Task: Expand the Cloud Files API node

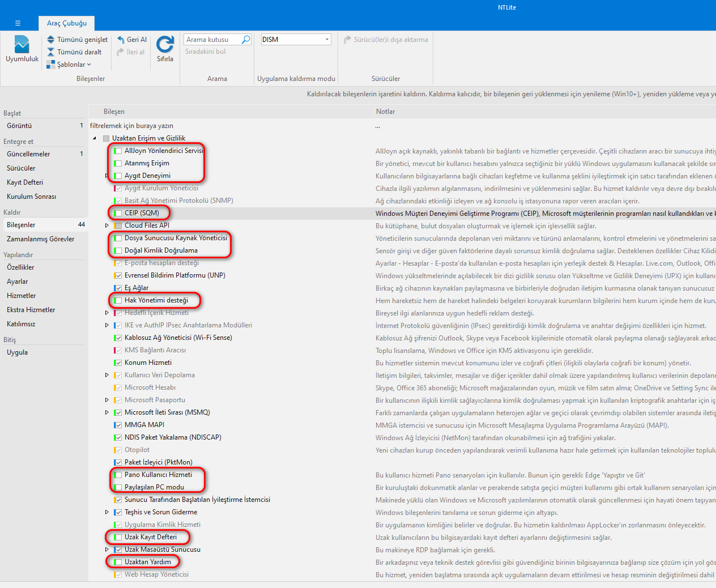Action: pyautogui.click(x=107, y=225)
